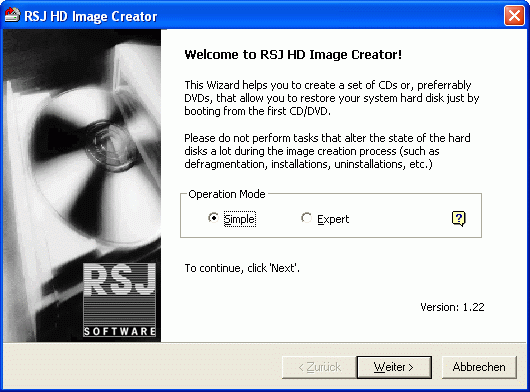Cancel the wizard with Abbrechen

(x=479, y=367)
